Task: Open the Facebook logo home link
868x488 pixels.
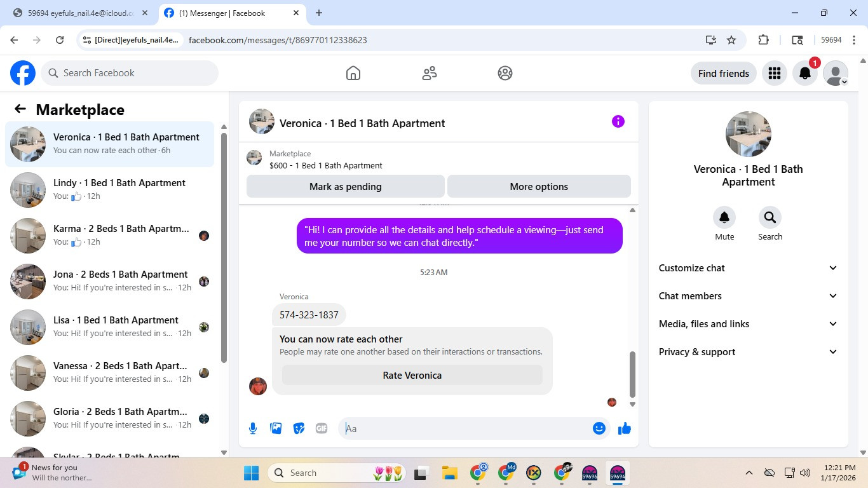Action: [23, 73]
